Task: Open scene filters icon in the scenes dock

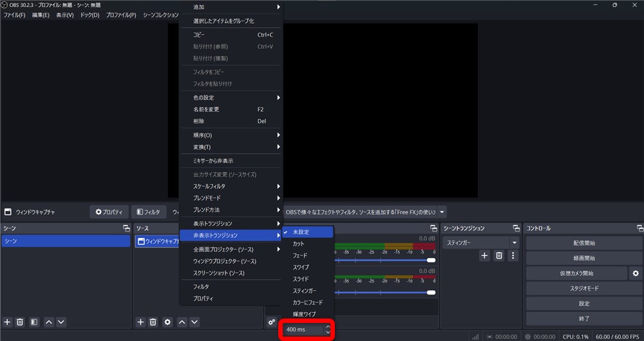Action: [35, 322]
